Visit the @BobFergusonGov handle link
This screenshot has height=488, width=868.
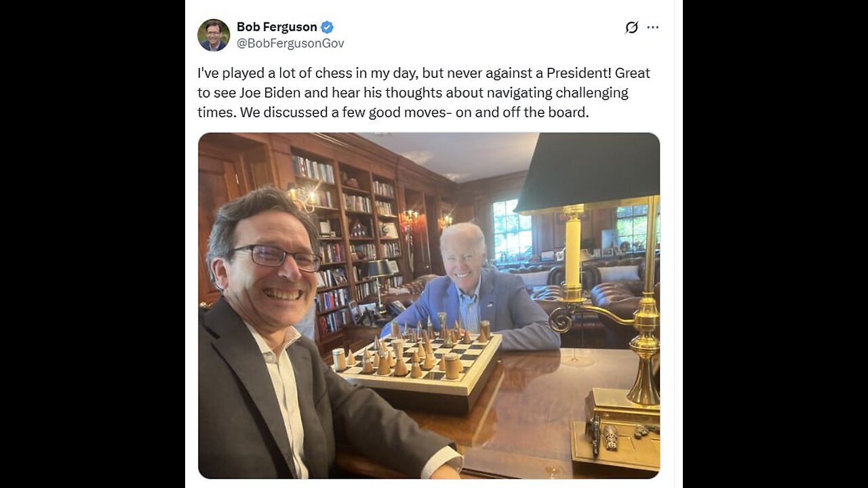point(290,43)
